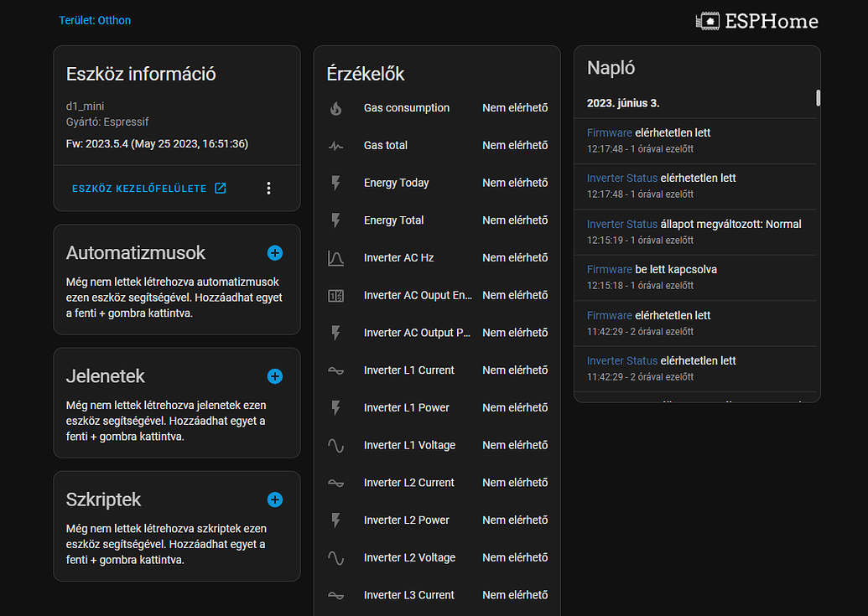Screen dimensions: 868x616
Task: Click the Firmware link in first log entry
Action: pos(609,132)
